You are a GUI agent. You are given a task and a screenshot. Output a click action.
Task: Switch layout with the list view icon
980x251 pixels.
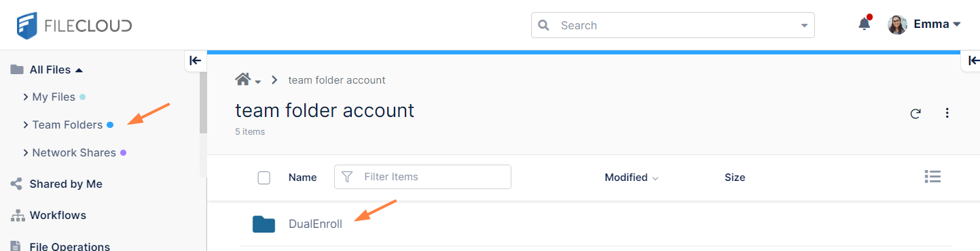point(932,177)
